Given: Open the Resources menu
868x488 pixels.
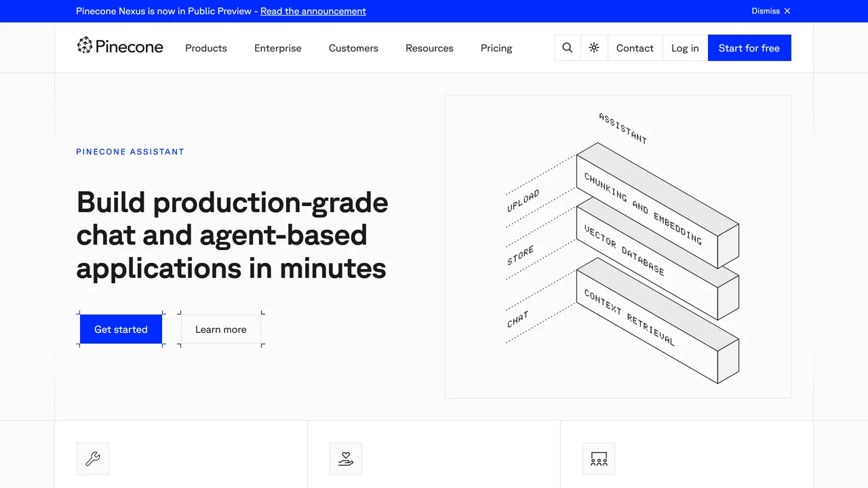Looking at the screenshot, I should [429, 48].
